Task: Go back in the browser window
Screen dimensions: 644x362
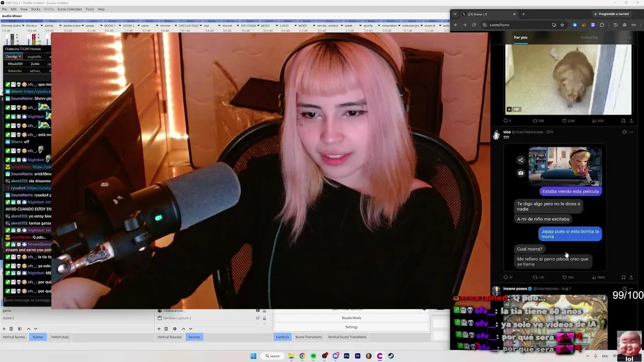Action: click(x=456, y=25)
